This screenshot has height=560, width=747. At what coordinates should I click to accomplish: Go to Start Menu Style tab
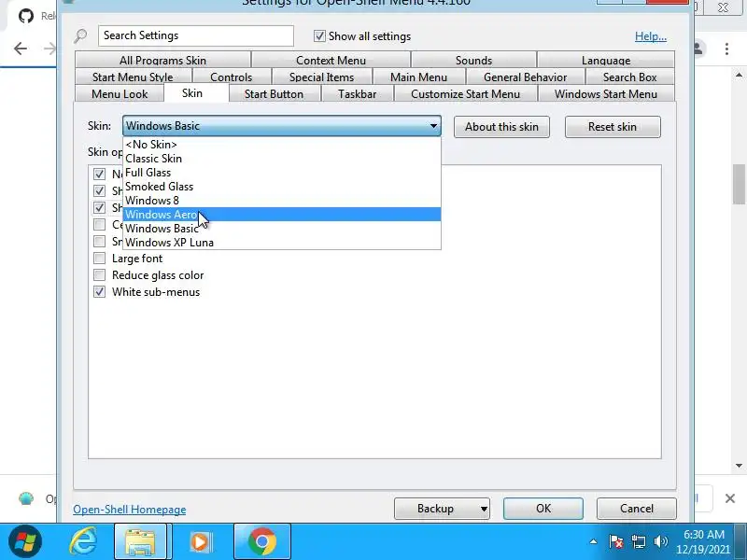coord(133,77)
